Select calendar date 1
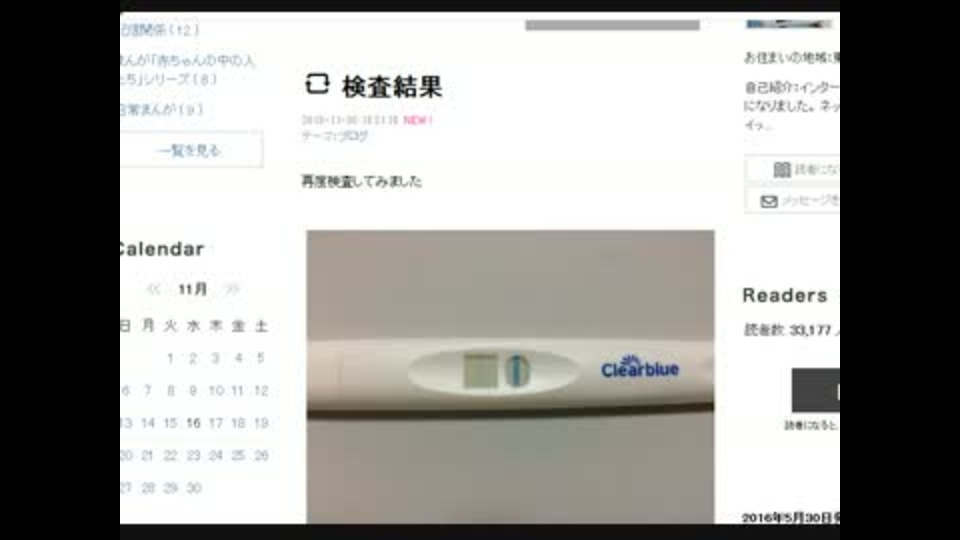This screenshot has width=960, height=540. click(170, 358)
